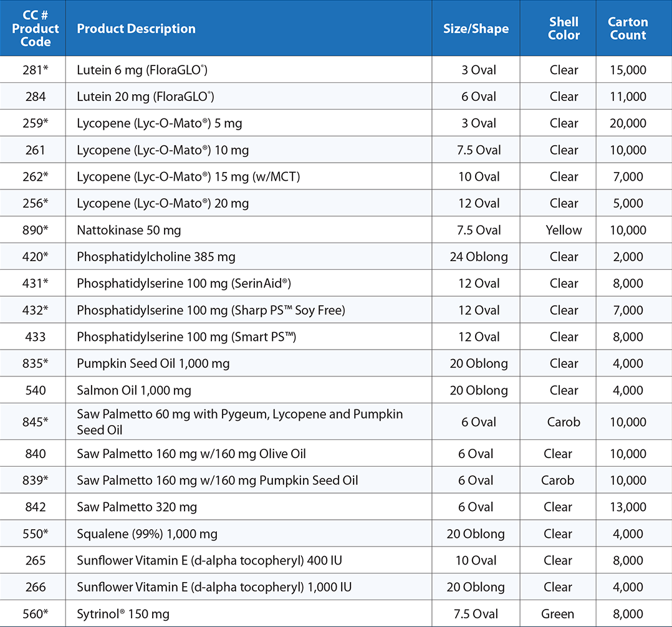
Task: Click 'Phosphatidylcholine 385 mg' description
Action: tap(156, 257)
